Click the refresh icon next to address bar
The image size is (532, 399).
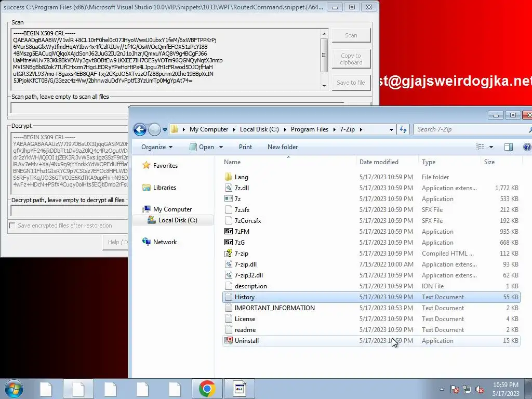[403, 129]
